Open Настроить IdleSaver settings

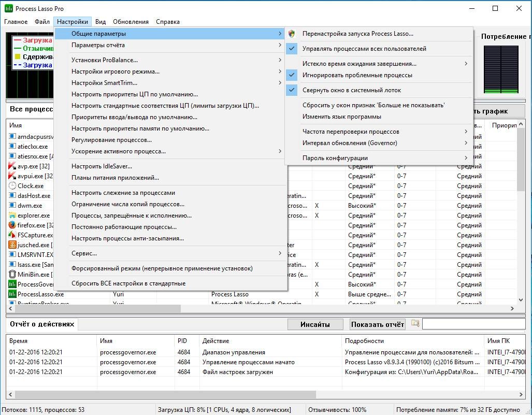pos(170,166)
